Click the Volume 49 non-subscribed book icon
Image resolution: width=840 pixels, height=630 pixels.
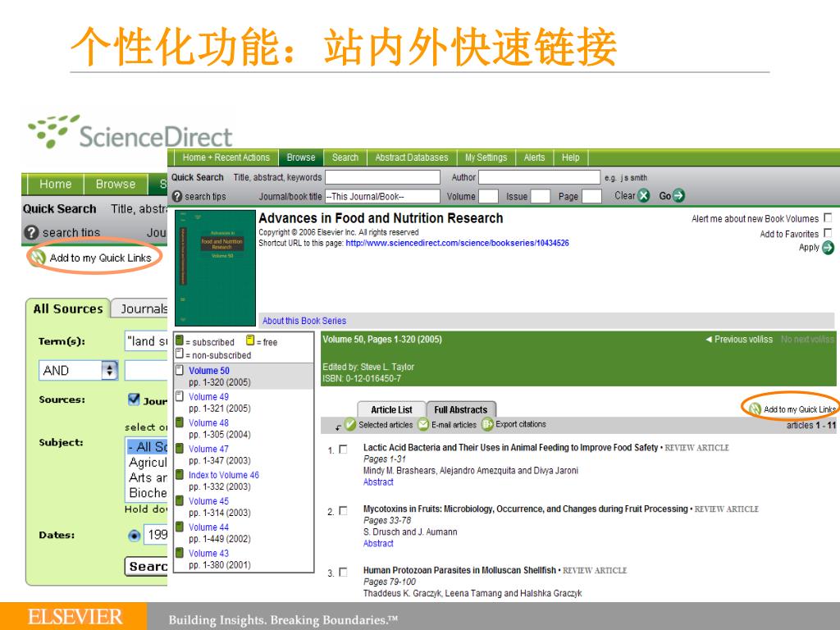coord(180,396)
